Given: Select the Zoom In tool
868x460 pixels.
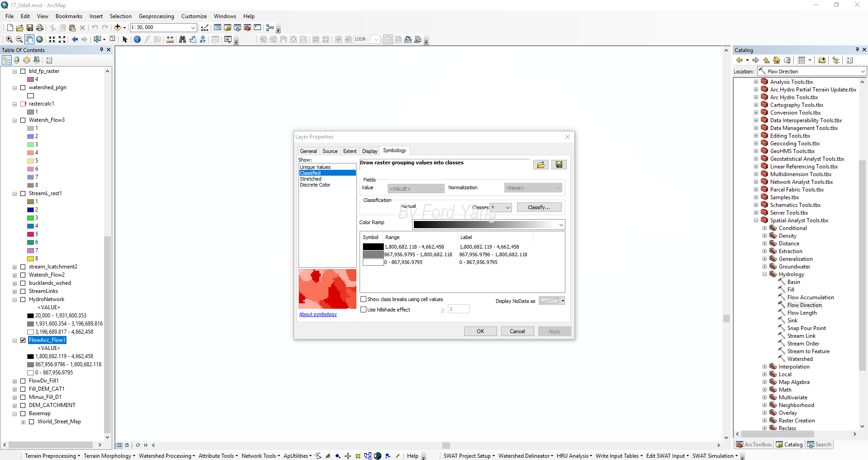Looking at the screenshot, I should (x=9, y=39).
